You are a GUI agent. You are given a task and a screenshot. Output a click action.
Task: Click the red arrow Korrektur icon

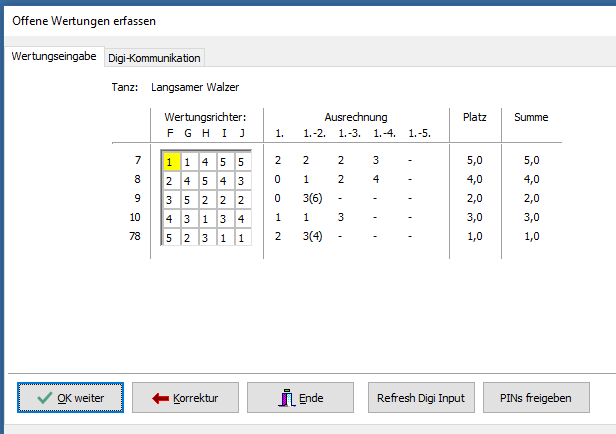click(x=159, y=398)
